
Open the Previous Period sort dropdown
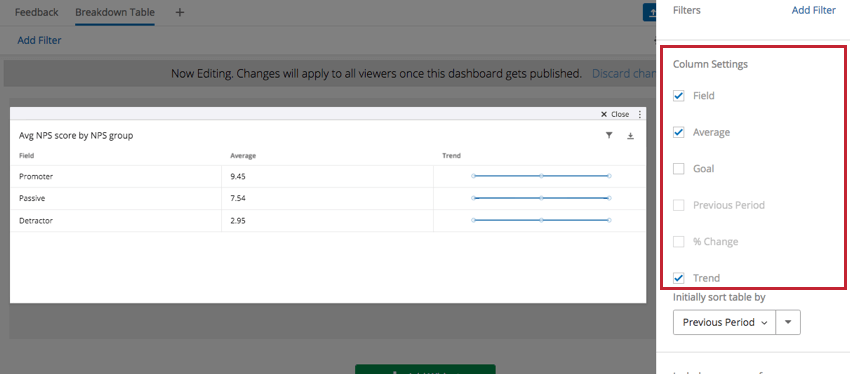coord(725,322)
